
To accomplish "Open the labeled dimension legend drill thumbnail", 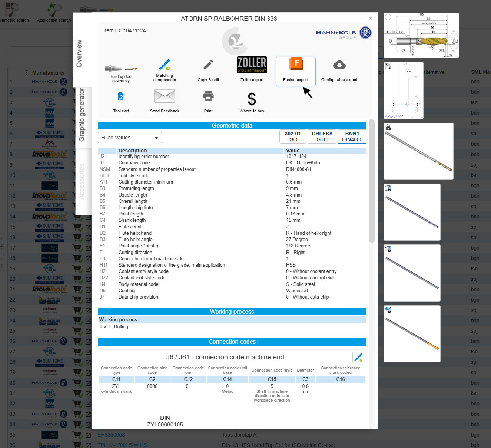I will pos(421,35).
